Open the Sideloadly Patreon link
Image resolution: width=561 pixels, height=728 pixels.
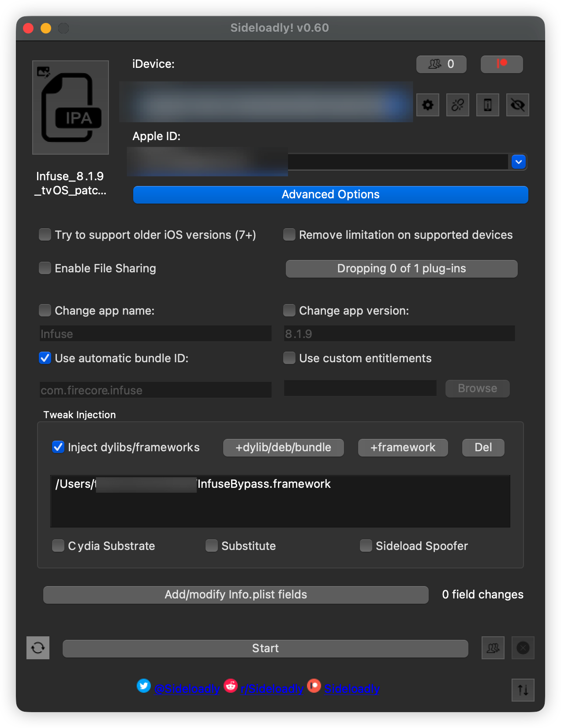(352, 689)
